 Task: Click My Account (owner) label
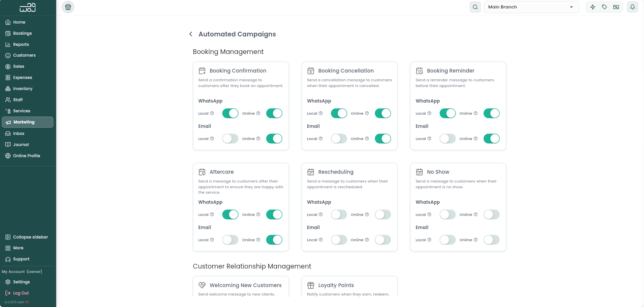22,272
